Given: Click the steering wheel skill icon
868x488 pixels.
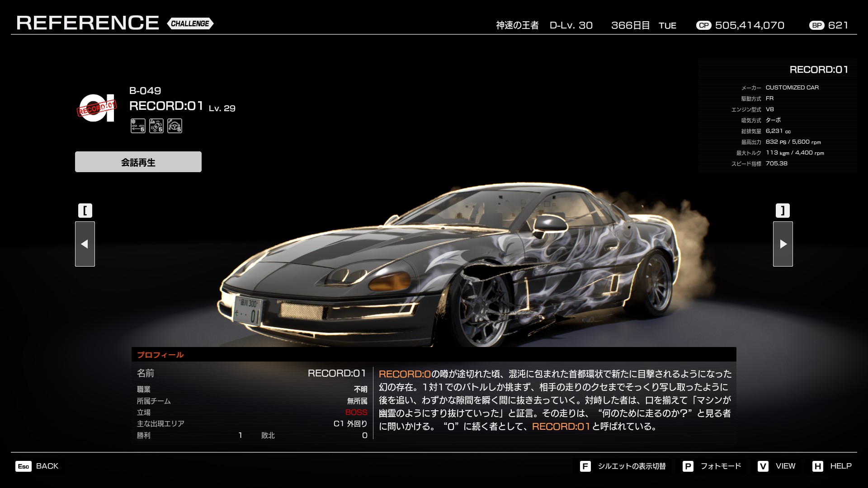Looking at the screenshot, I should [x=175, y=126].
